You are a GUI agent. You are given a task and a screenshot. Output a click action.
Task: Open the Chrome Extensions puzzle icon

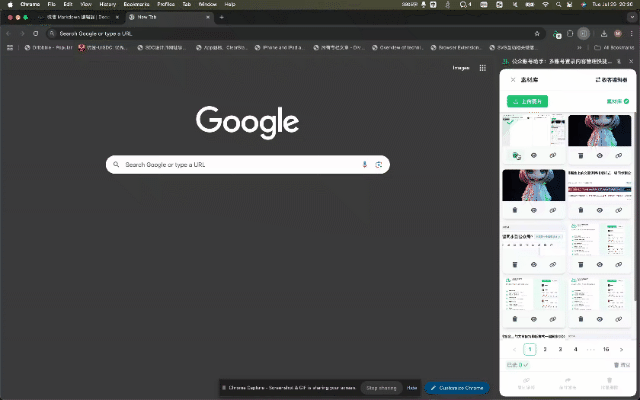570,34
